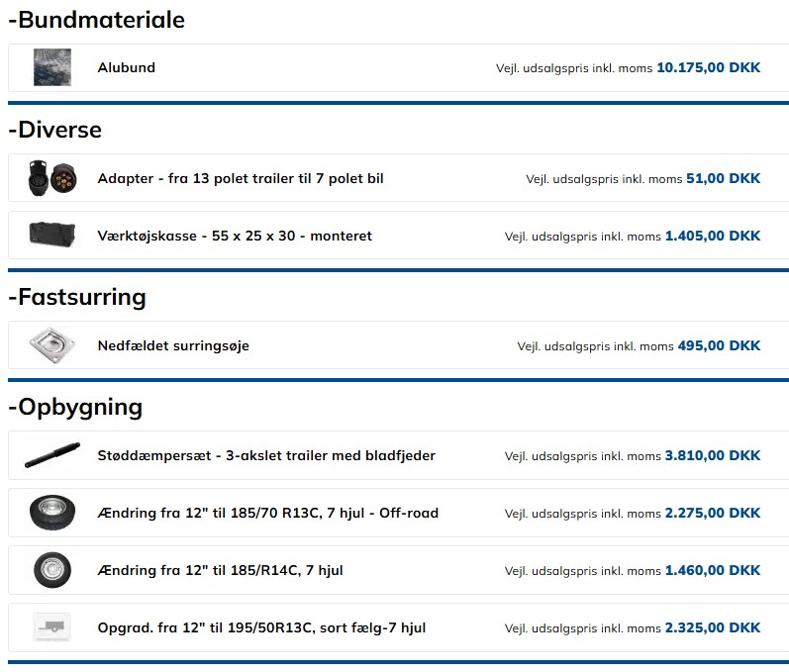Open the Adapter 13 polet trailer link
The image size is (789, 672).
click(240, 179)
